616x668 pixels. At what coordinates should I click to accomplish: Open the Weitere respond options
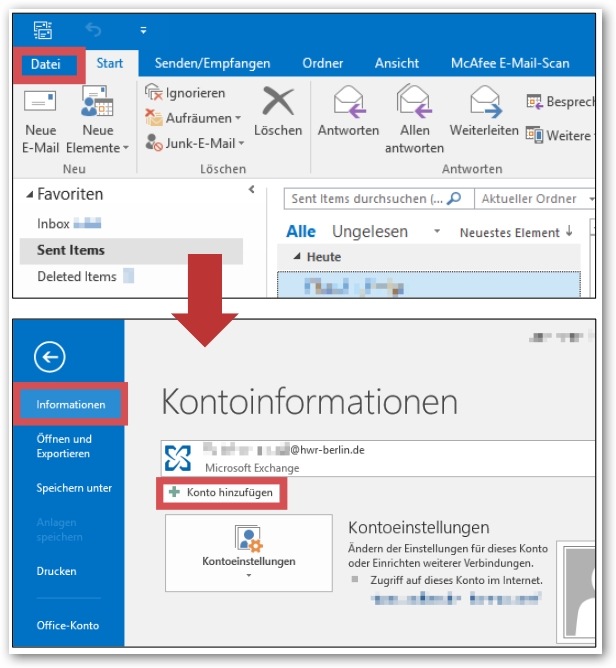point(560,135)
